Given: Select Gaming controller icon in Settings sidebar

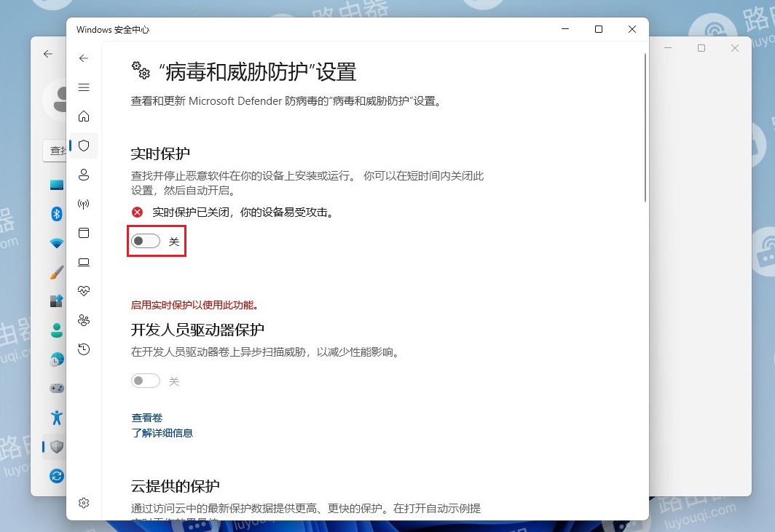Looking at the screenshot, I should click(56, 388).
